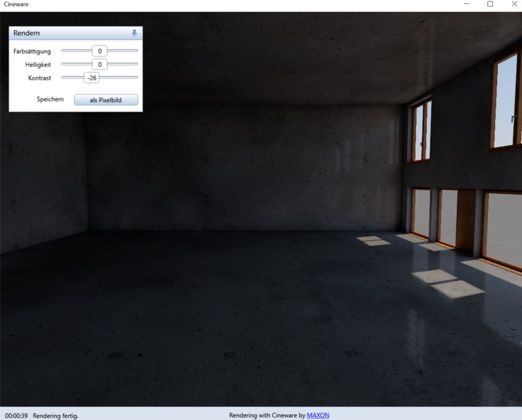Click the Speichern label
Viewport: 522px width, 420px height.
pos(50,99)
